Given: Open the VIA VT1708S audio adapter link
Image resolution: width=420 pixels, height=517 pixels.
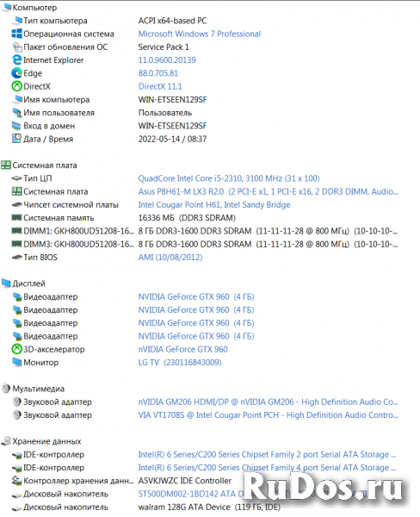Looking at the screenshot, I should coord(268,414).
